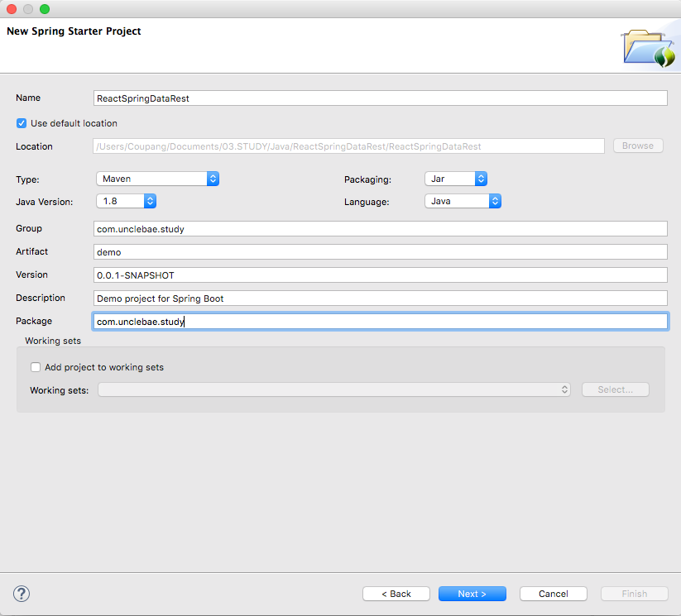Edit the Description text field
Screen dimensions: 681x616
coord(381,298)
